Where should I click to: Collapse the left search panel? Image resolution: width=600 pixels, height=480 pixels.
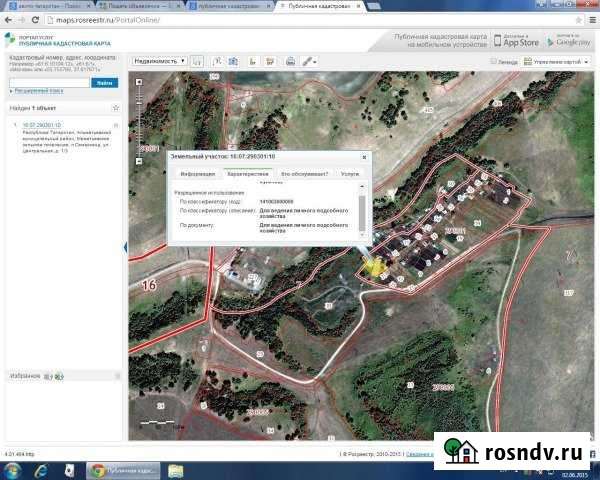click(125, 248)
